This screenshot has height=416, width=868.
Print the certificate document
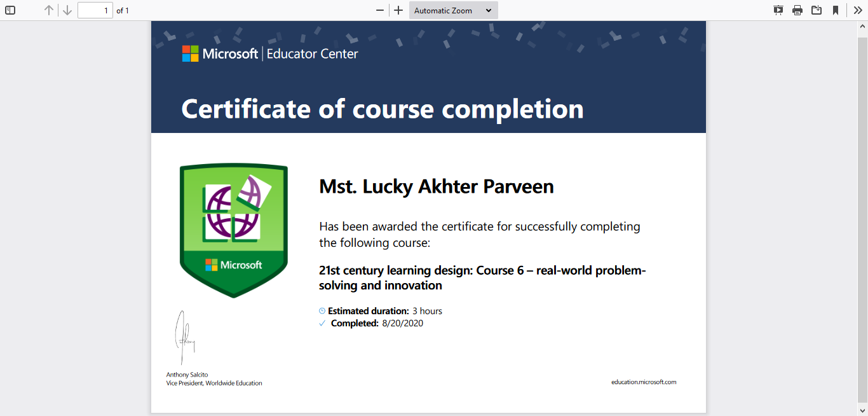797,10
